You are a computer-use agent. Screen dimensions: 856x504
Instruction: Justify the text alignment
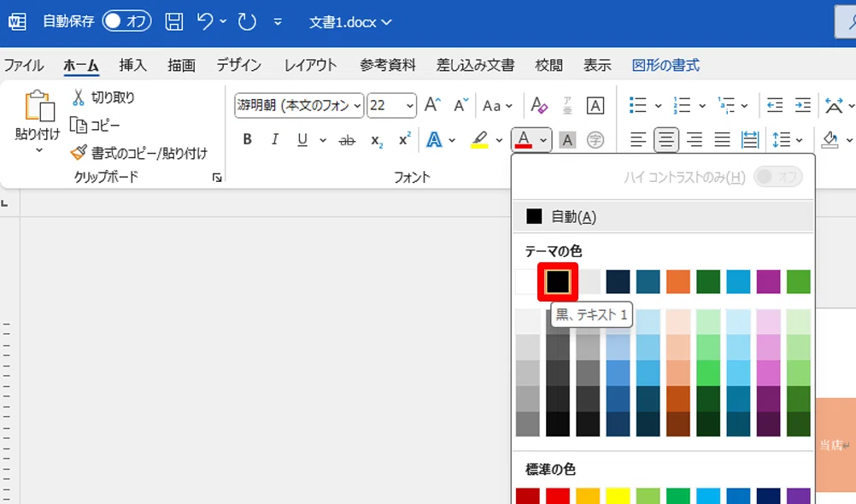(x=722, y=140)
